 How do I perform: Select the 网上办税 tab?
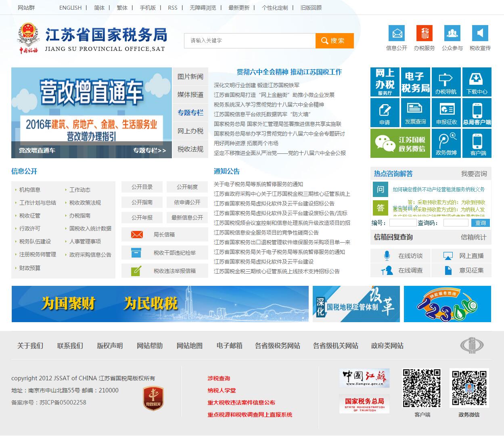coord(190,131)
